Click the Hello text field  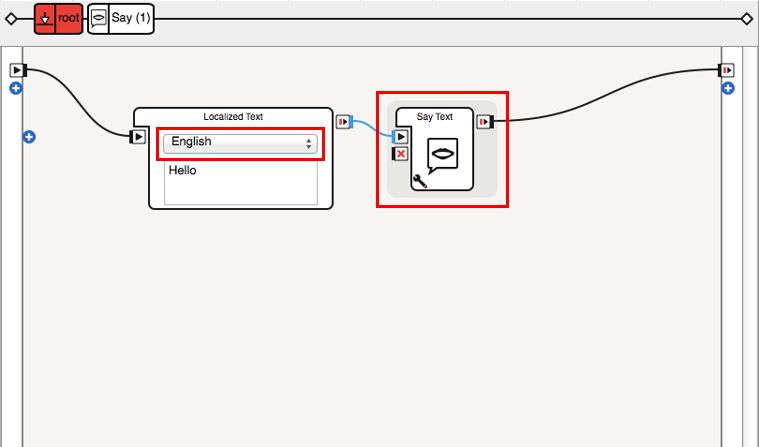241,183
